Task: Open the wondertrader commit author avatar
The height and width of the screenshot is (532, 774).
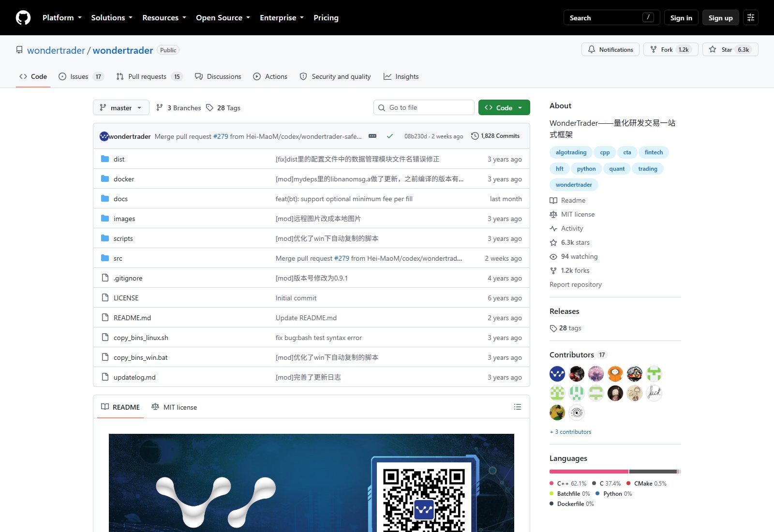Action: (104, 136)
